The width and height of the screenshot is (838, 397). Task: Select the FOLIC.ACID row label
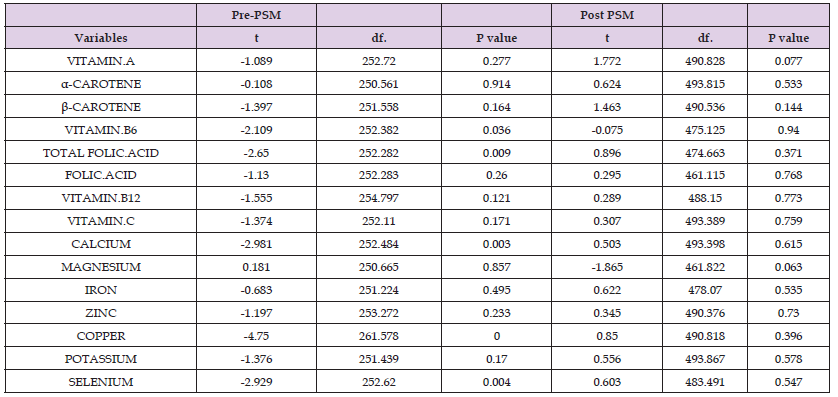101,175
